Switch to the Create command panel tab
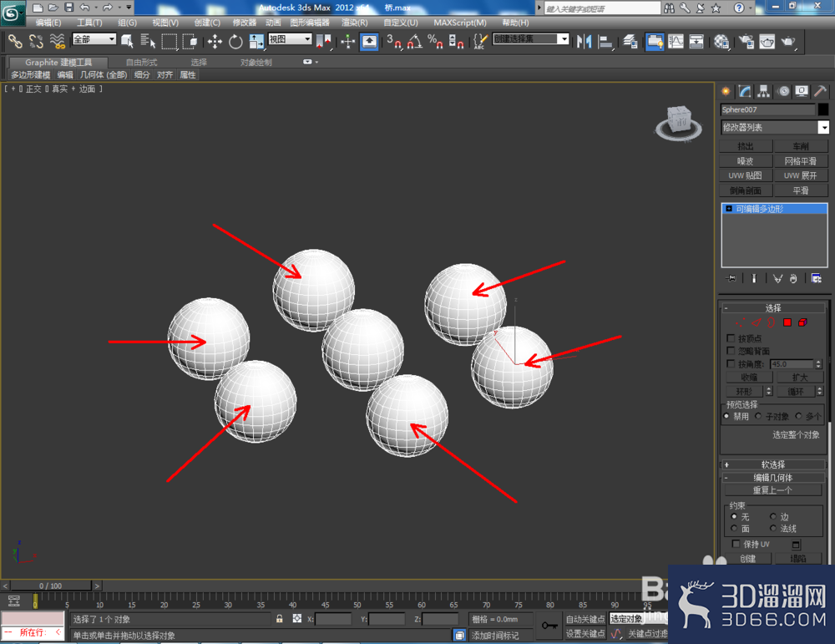The width and height of the screenshot is (835, 644). (x=726, y=91)
